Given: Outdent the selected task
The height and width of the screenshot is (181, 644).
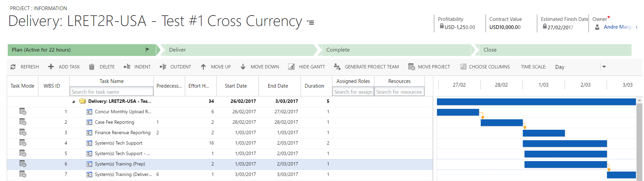Looking at the screenshot, I should tap(163, 67).
